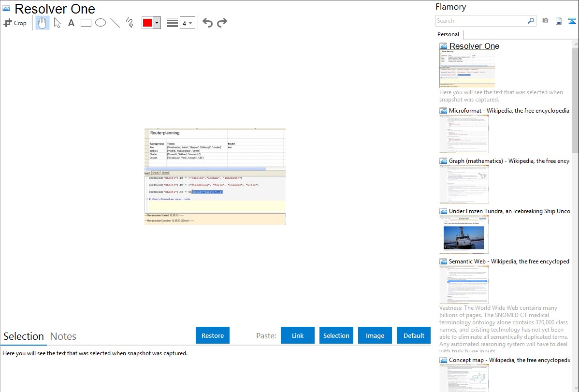The height and width of the screenshot is (392, 579).
Task: Open the Microformat Wikipedia snapshot thumbnail
Action: click(464, 134)
